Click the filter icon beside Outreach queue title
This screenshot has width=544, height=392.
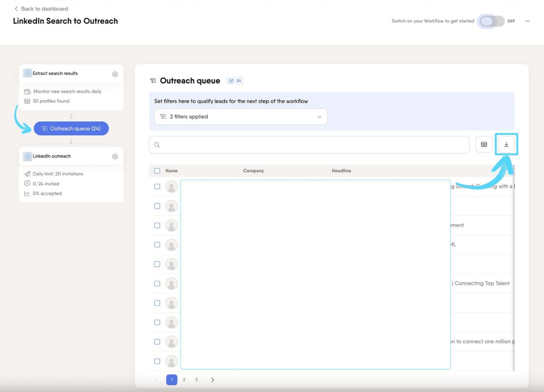153,81
